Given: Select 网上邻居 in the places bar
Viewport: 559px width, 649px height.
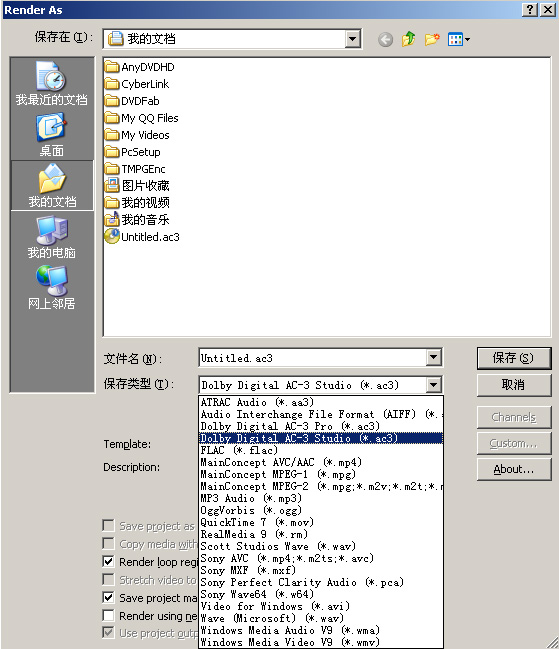Looking at the screenshot, I should tap(52, 288).
